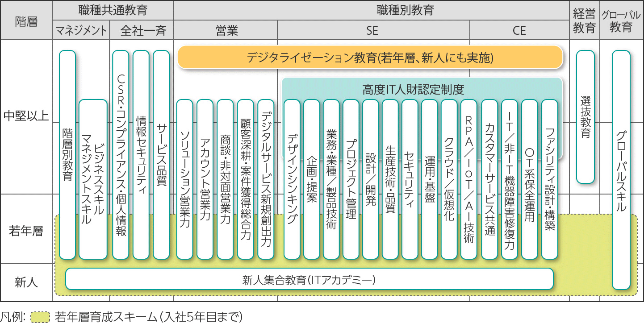Click the 運用・基盤 box
The image size is (644, 323).
click(x=430, y=179)
